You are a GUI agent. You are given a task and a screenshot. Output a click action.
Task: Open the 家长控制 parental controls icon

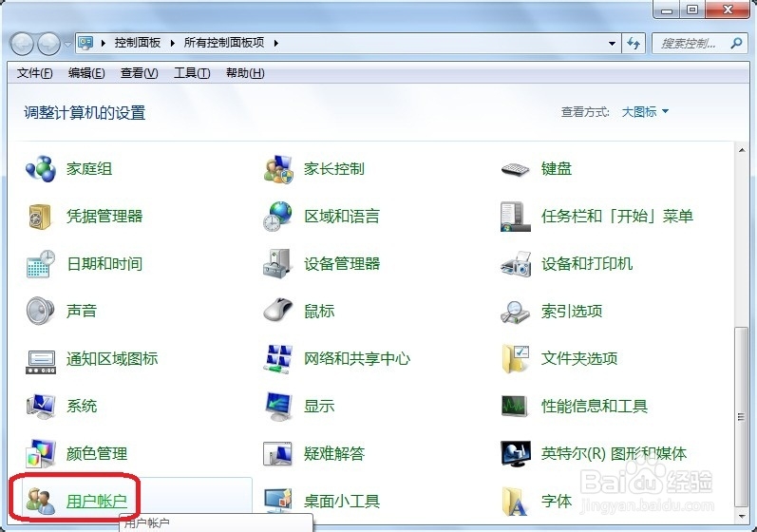coord(278,168)
